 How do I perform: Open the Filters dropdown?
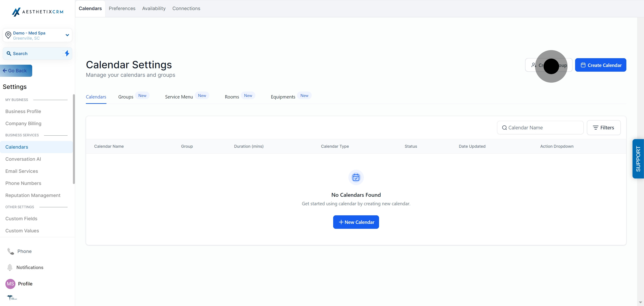[x=604, y=127]
